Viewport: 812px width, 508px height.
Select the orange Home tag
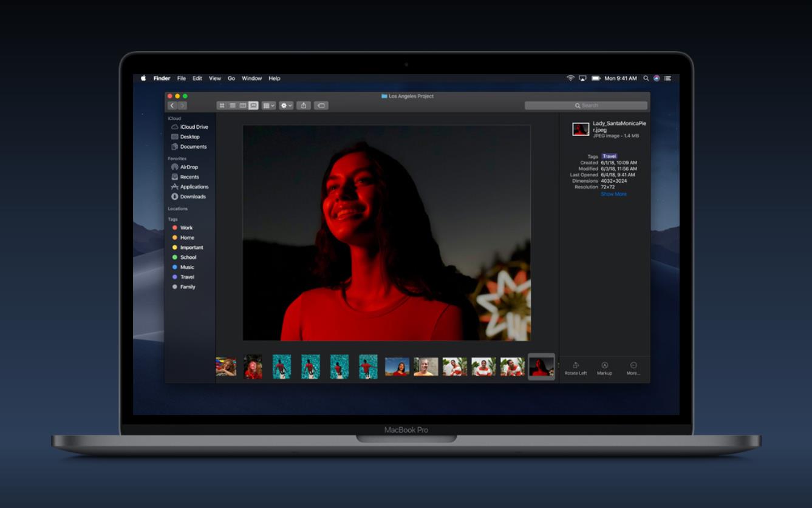183,237
